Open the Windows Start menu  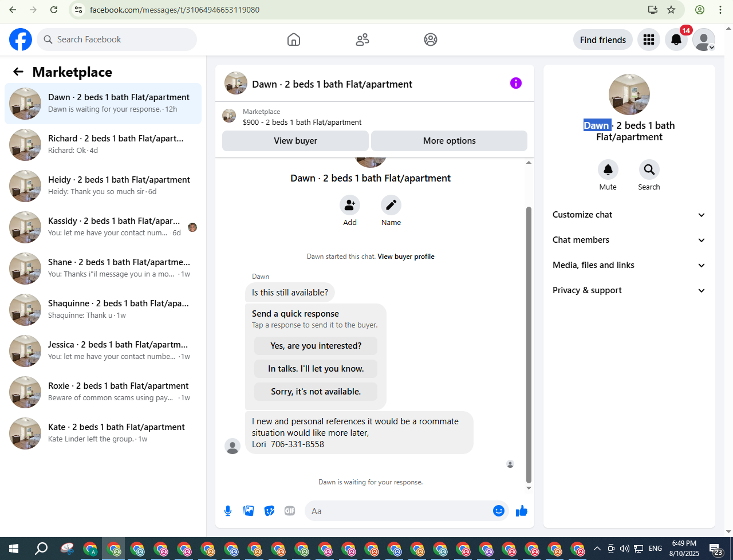(x=14, y=549)
